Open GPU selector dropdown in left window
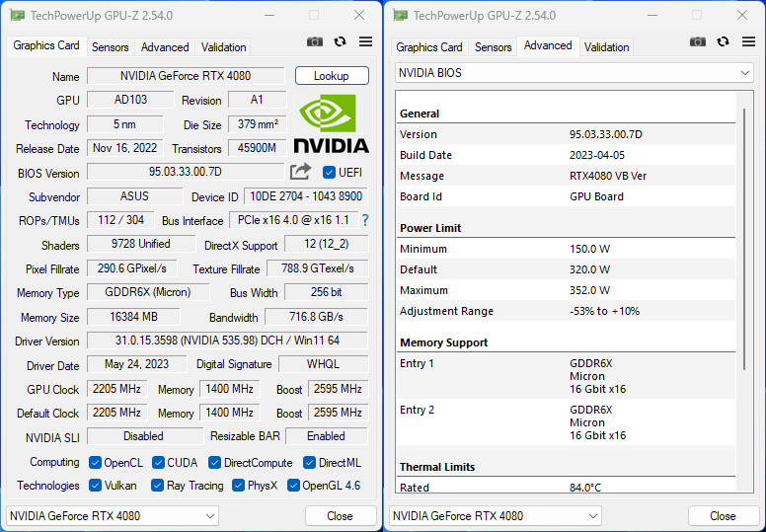 coord(113,516)
